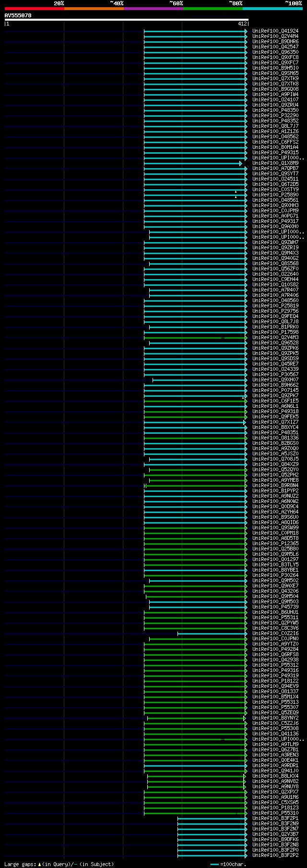Click the red 20% identity legend bar

click(x=34, y=9)
